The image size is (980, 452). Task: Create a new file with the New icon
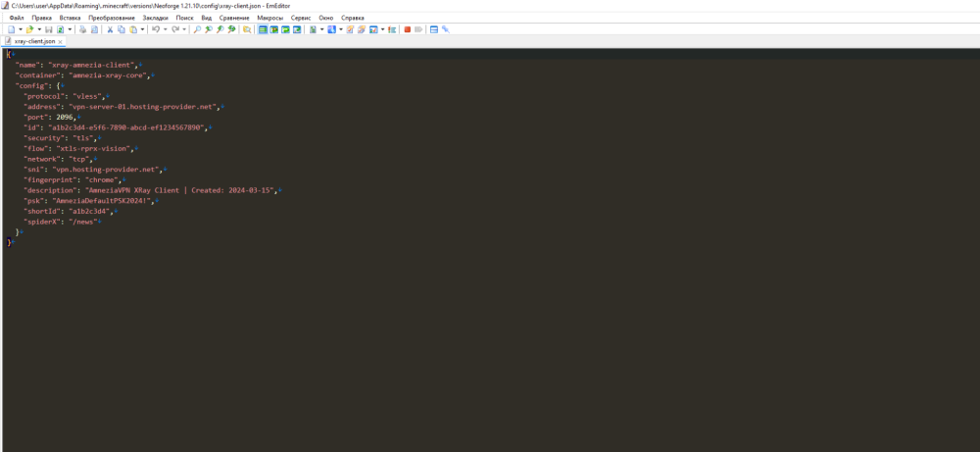point(11,29)
